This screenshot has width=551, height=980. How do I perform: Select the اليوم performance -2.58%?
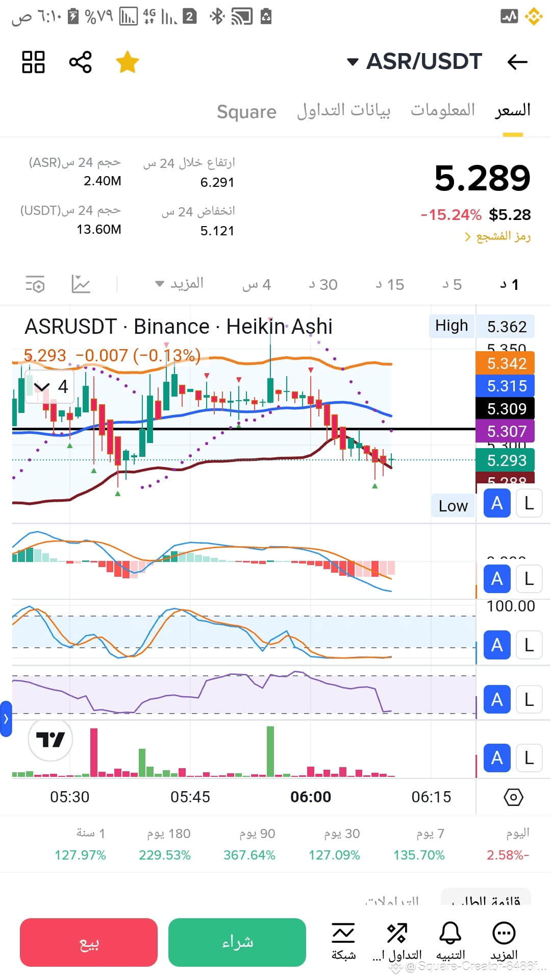coord(508,844)
